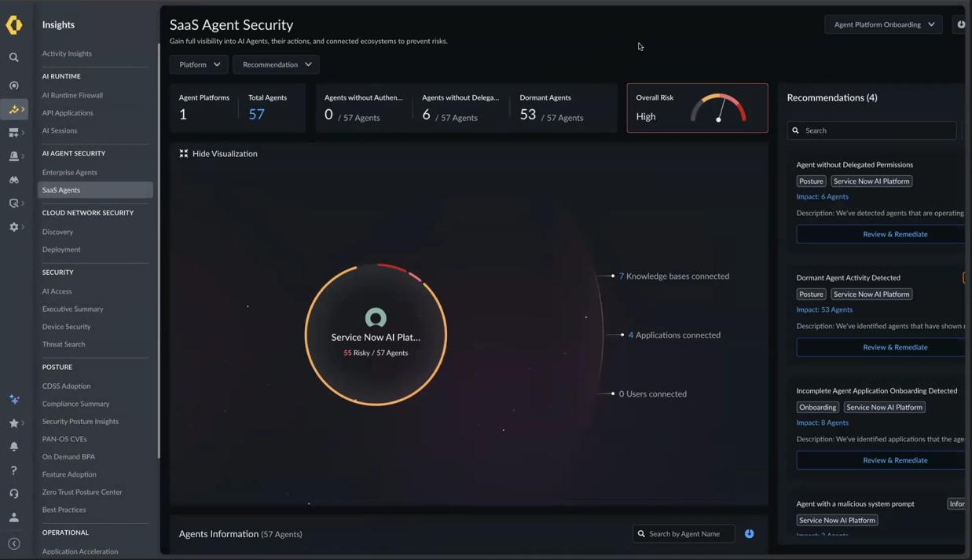Screen dimensions: 972x560
Task: Expand the favorites star submenu chevron
Action: click(x=23, y=423)
